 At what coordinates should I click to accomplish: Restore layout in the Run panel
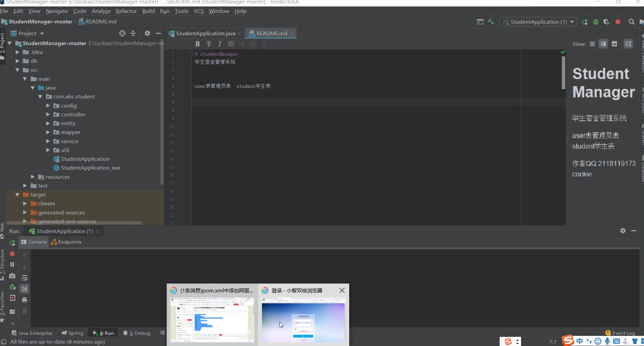pos(12,311)
